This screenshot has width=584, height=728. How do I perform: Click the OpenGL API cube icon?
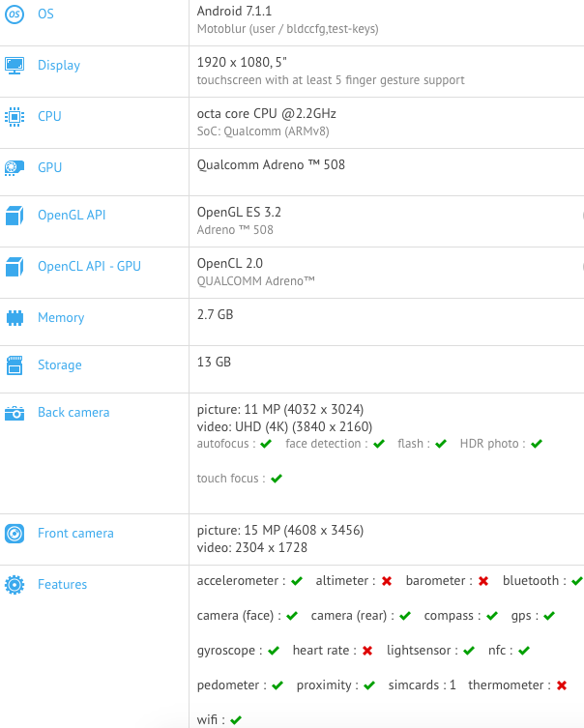click(x=15, y=216)
